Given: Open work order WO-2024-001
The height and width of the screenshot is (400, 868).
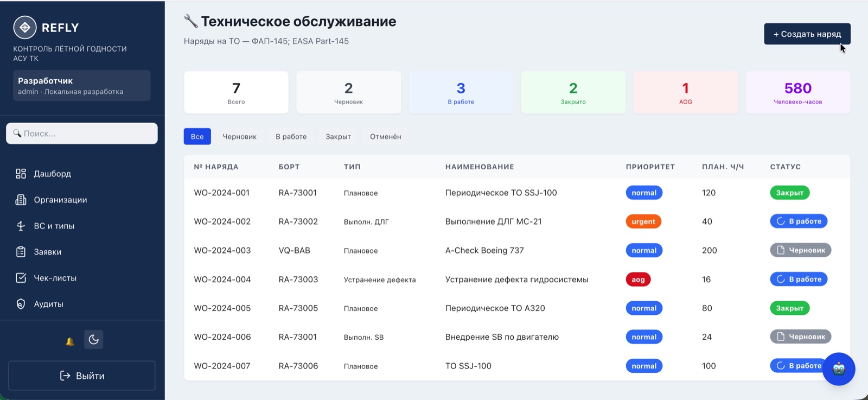Looking at the screenshot, I should pyautogui.click(x=222, y=193).
